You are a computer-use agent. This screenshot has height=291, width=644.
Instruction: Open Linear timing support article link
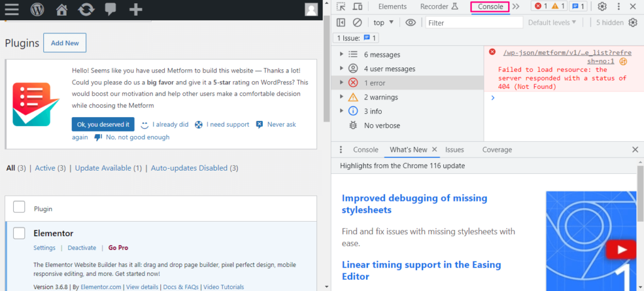pyautogui.click(x=421, y=270)
